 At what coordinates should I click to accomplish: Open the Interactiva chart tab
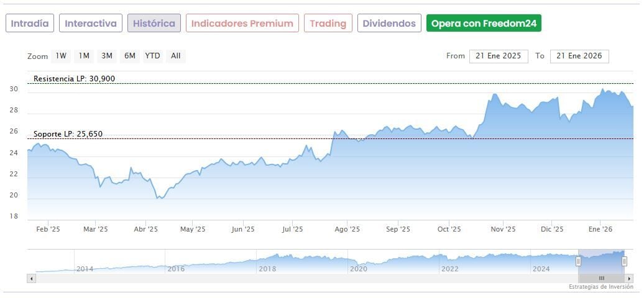tap(91, 24)
